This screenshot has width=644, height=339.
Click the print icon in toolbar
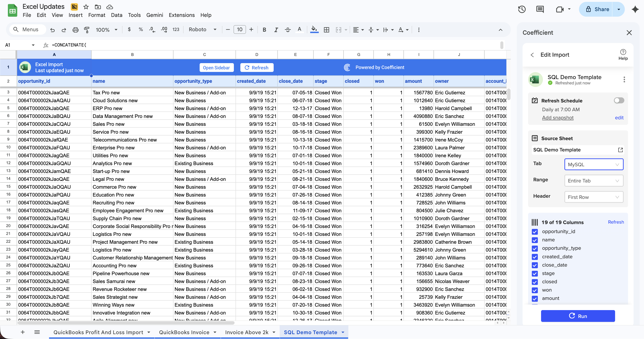[x=75, y=30]
